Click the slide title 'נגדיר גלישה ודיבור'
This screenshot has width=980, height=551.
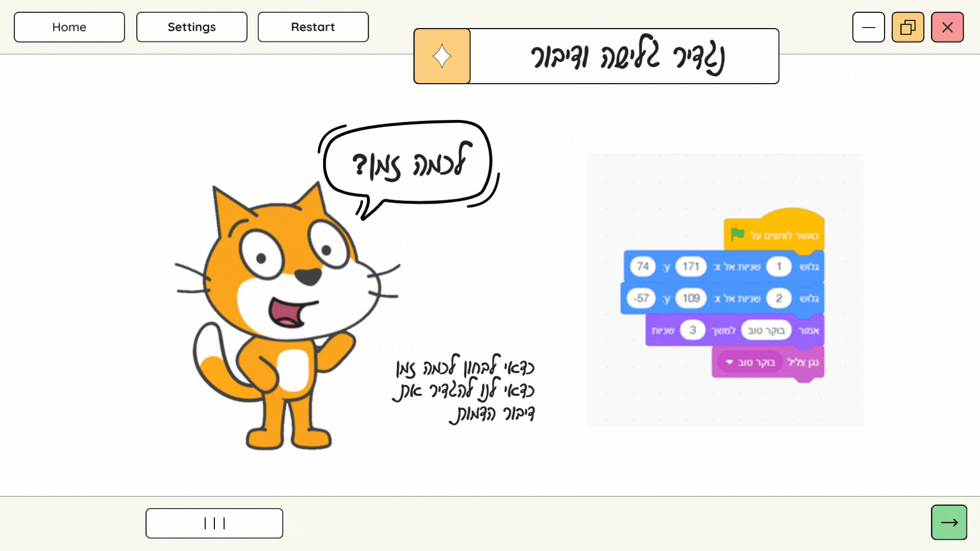(625, 56)
